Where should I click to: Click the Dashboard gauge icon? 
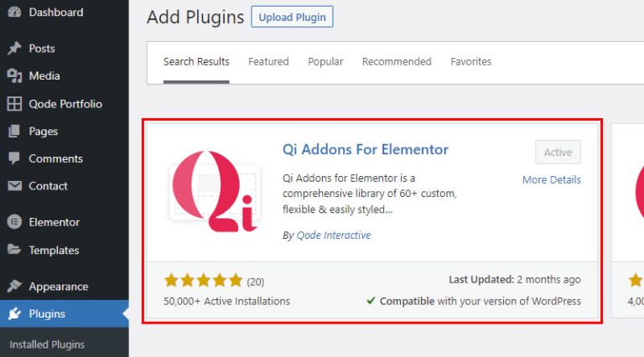(x=14, y=13)
